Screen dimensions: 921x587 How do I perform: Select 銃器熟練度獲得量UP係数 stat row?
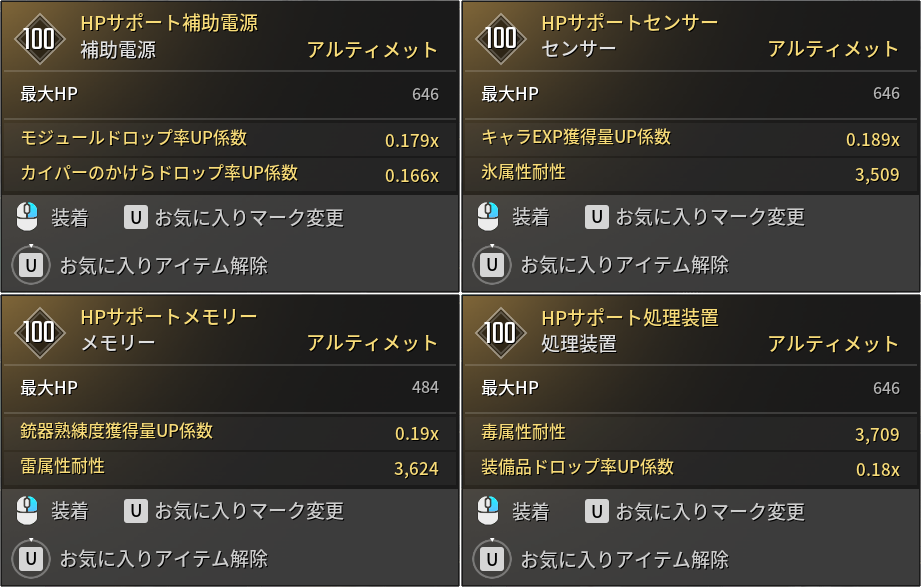(x=230, y=432)
